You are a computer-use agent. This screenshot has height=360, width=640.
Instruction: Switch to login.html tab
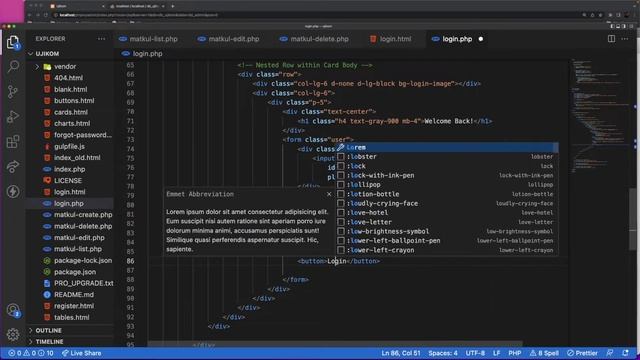point(390,39)
